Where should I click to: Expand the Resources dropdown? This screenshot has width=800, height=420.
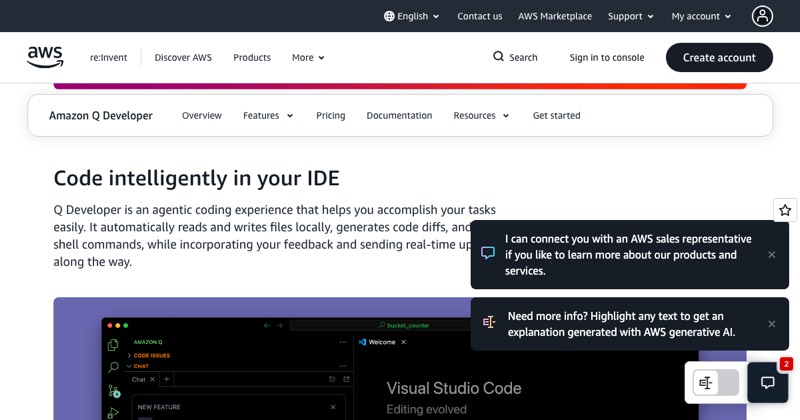pyautogui.click(x=481, y=115)
